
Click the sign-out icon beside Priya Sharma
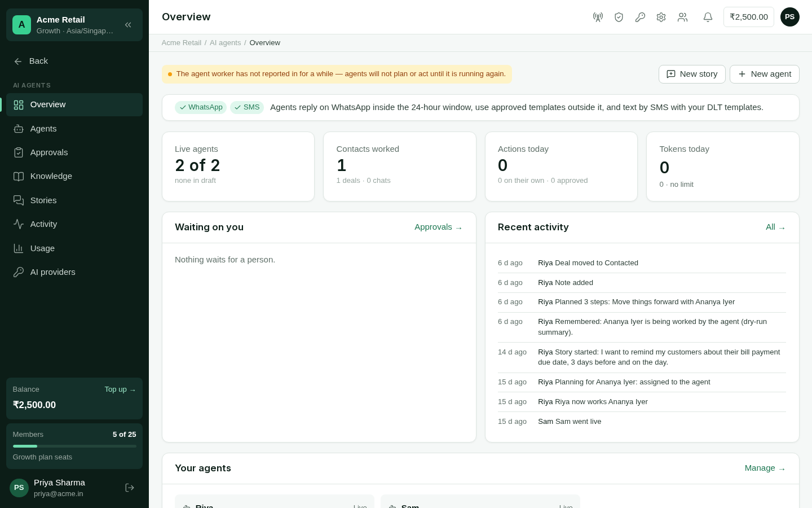click(x=130, y=488)
